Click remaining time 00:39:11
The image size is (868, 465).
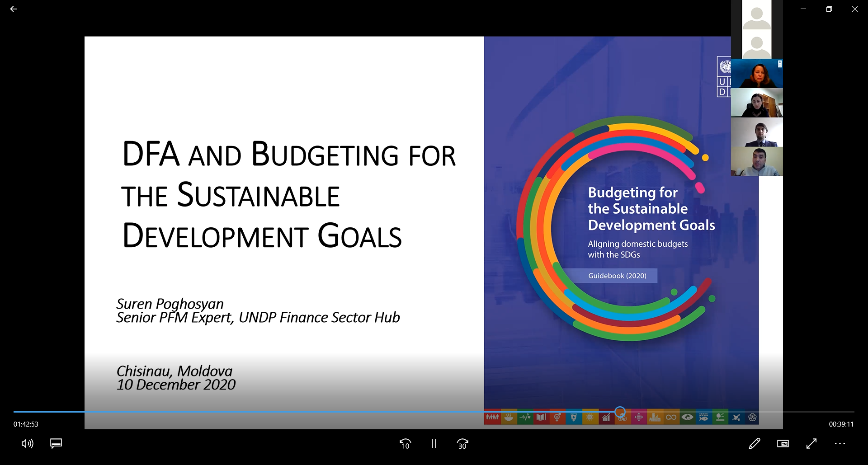pos(841,424)
